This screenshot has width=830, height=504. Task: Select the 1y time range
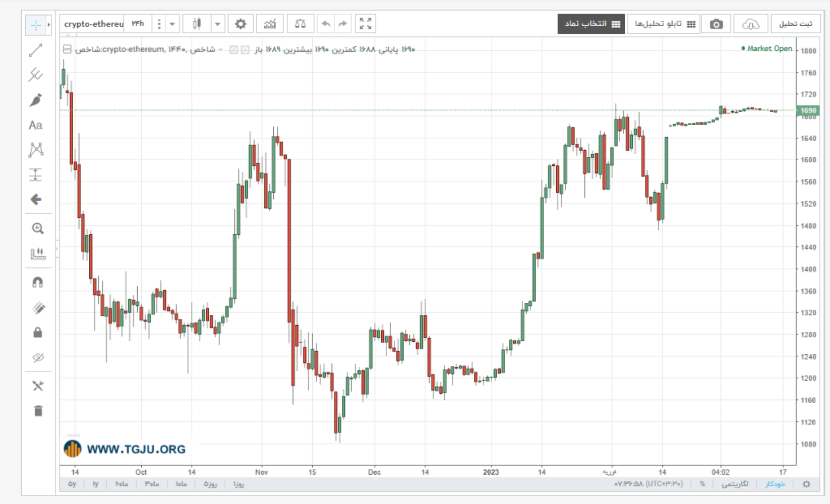[95, 484]
